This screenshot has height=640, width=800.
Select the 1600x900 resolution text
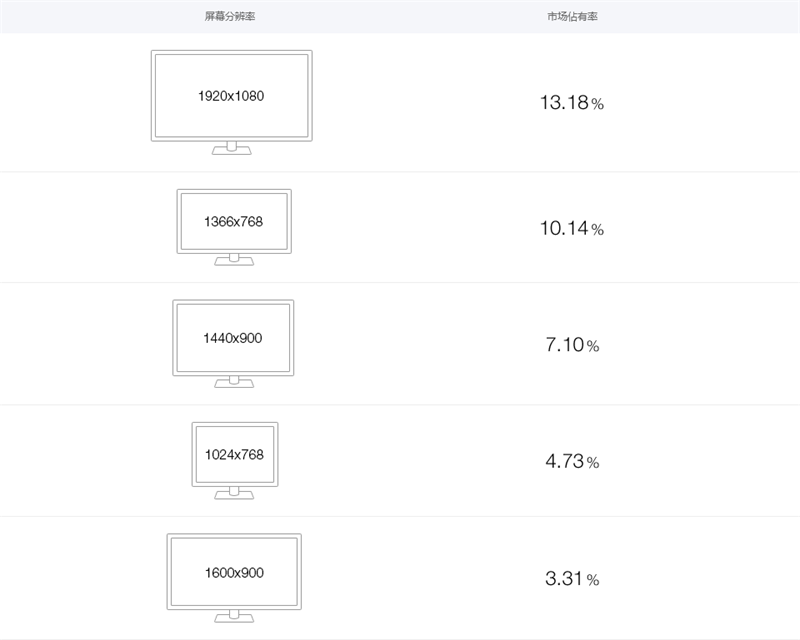tap(233, 573)
